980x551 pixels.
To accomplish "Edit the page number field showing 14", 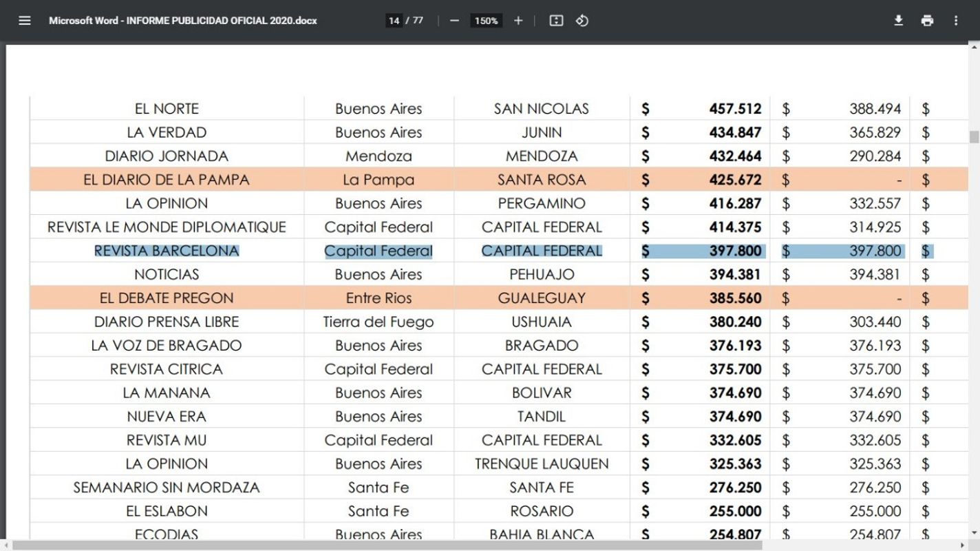I will click(394, 21).
